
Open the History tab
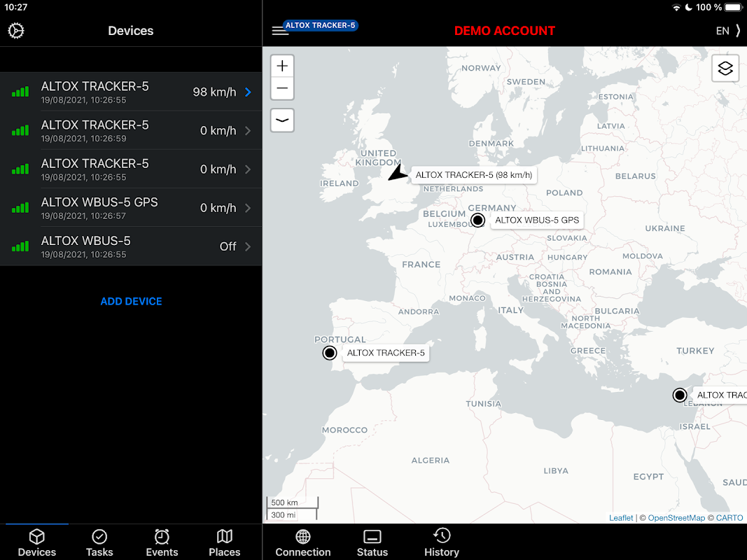pos(442,543)
